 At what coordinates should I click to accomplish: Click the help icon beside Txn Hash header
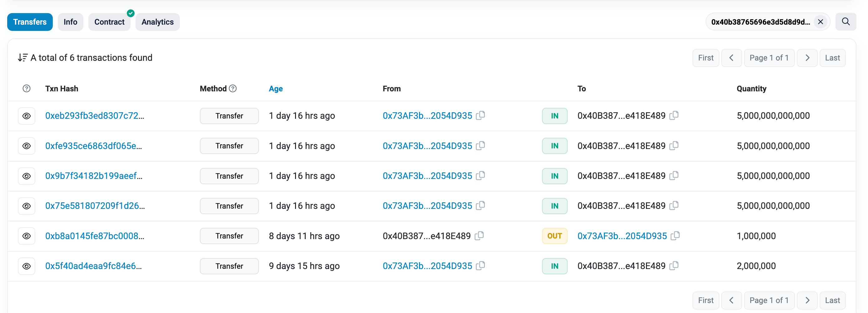(27, 89)
